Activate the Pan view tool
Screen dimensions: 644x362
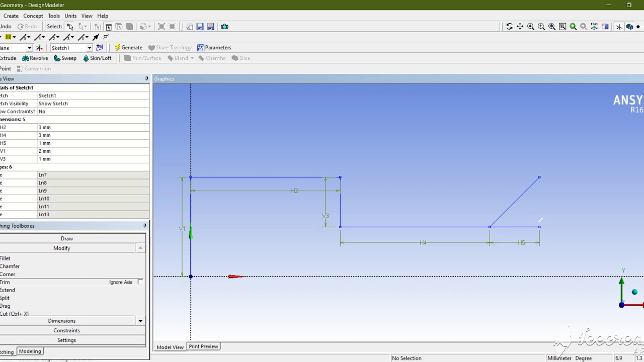[x=520, y=27]
